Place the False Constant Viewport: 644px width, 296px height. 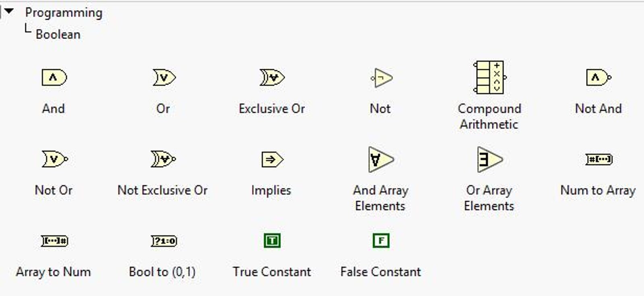click(x=381, y=240)
